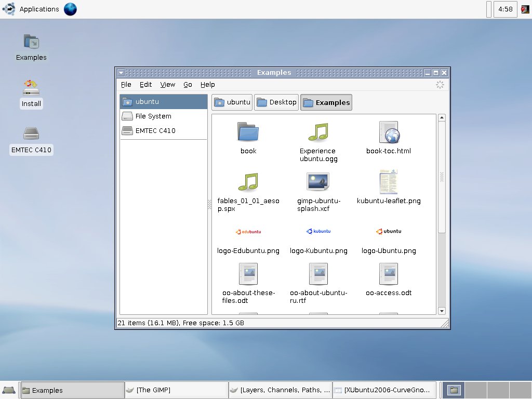Select the fables_01_01_aesop.spx audio icon
Screen dimensions: 532x399
click(x=248, y=181)
